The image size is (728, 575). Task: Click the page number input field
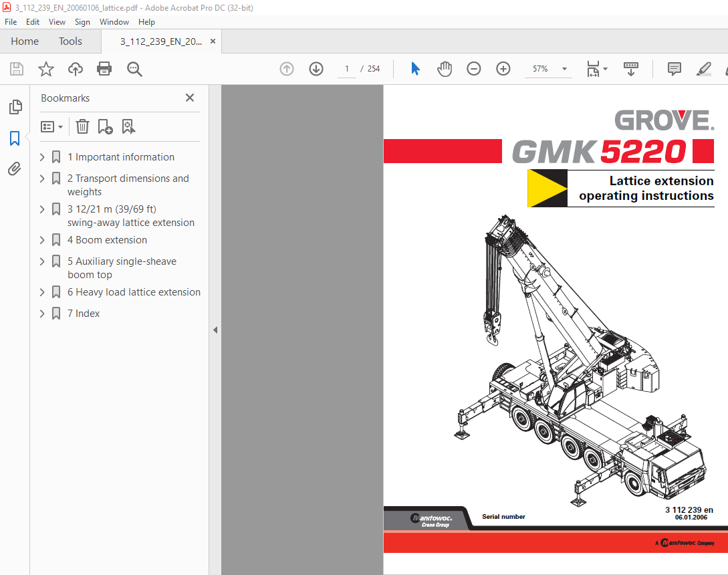pos(347,69)
